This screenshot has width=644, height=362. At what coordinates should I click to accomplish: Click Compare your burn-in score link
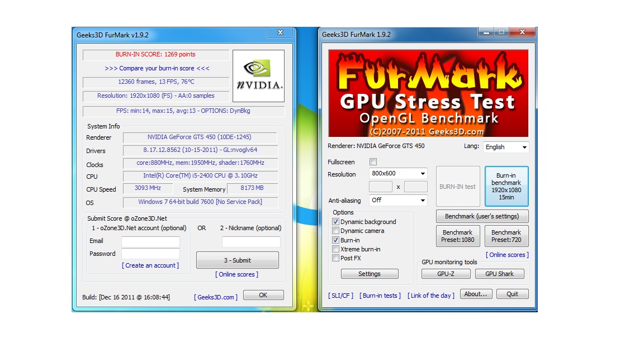[157, 68]
